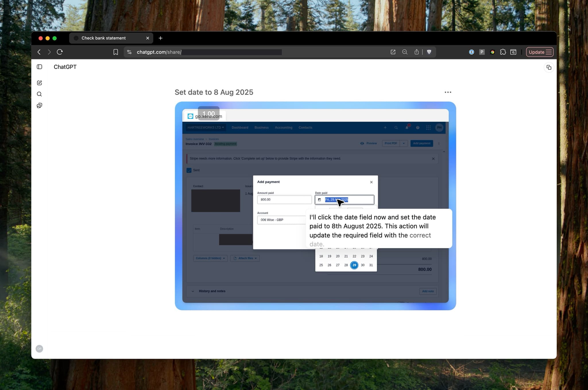The height and width of the screenshot is (390, 588).
Task: Open the extensions puzzle-piece menu
Action: [x=503, y=52]
